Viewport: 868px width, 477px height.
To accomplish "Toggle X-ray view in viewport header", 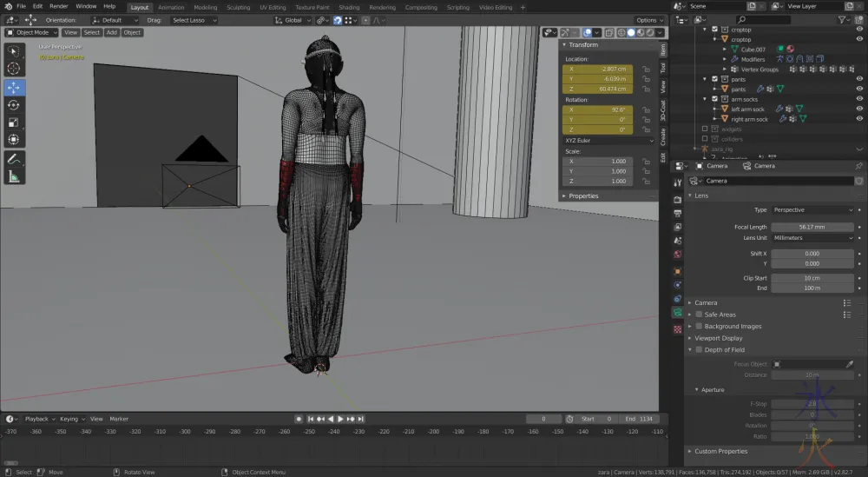I will (610, 33).
